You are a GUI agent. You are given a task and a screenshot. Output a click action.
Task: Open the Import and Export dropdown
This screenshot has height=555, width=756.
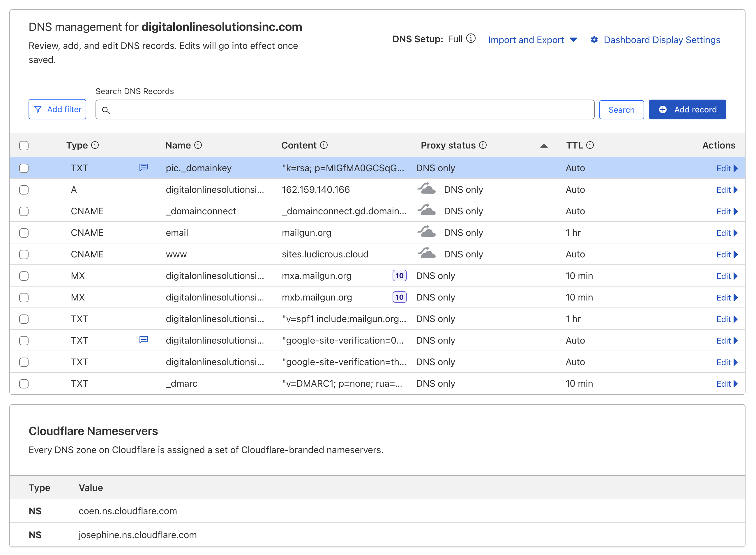pos(533,40)
